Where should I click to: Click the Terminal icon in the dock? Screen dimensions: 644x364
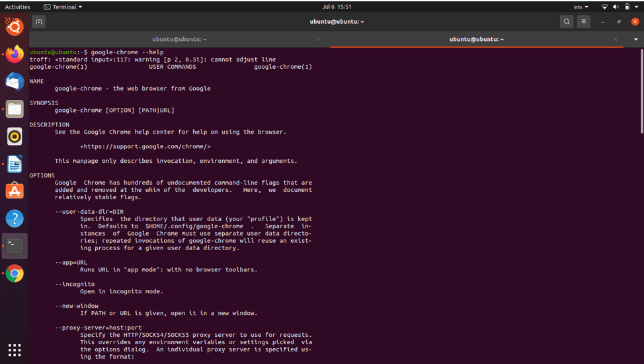click(15, 246)
